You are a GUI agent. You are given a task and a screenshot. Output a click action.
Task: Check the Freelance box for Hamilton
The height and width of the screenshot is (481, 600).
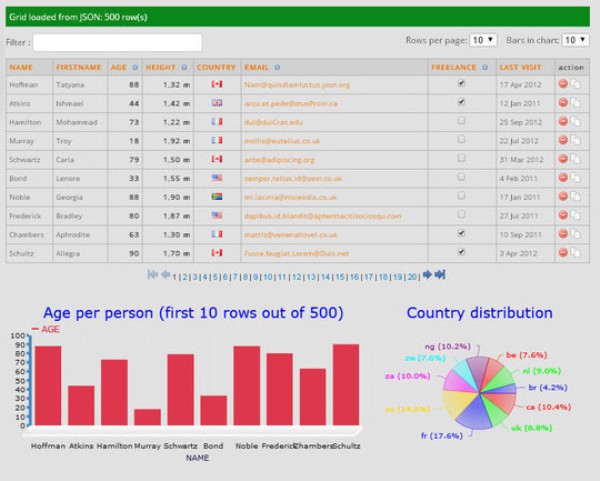pyautogui.click(x=461, y=120)
